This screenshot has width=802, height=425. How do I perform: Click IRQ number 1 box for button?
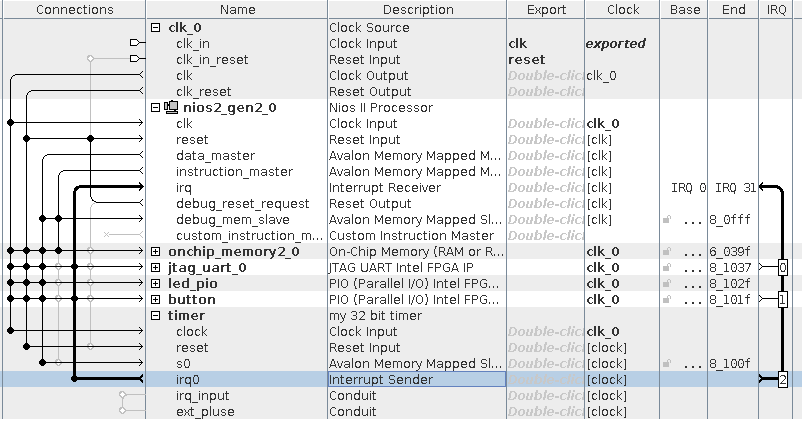click(x=783, y=300)
